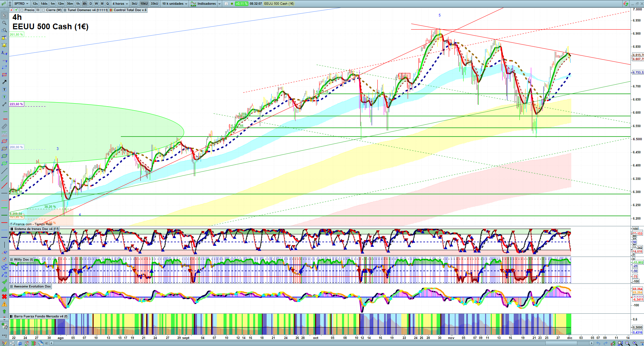Switch to the 12s timeframe
644x346 pixels.
tap(35, 4)
